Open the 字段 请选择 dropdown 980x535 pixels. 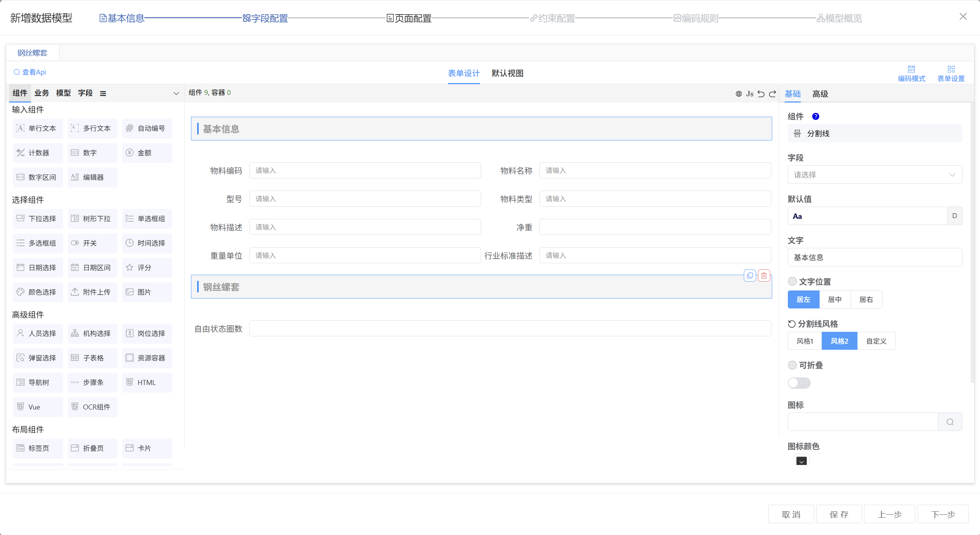pyautogui.click(x=875, y=175)
